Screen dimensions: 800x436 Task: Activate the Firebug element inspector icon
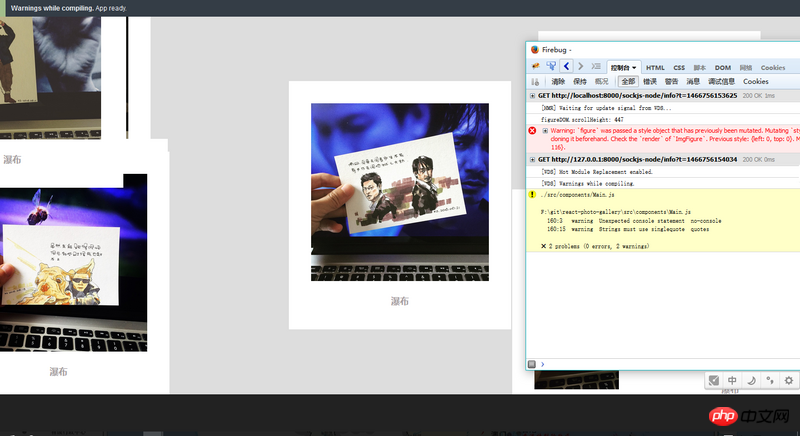[x=551, y=67]
